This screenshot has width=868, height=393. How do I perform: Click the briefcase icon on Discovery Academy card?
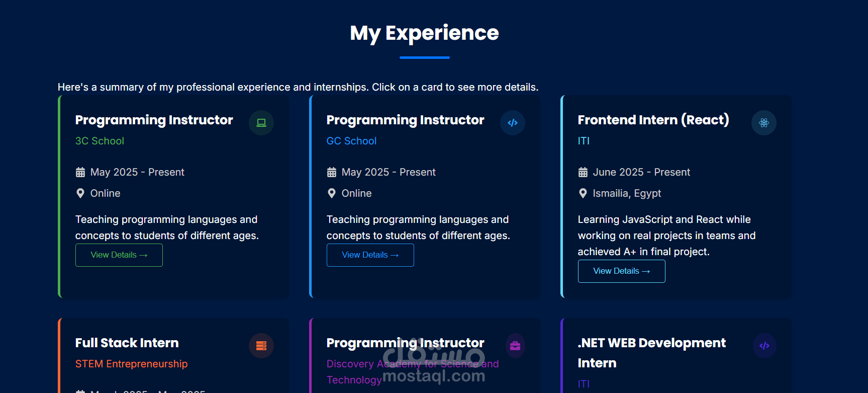[515, 346]
